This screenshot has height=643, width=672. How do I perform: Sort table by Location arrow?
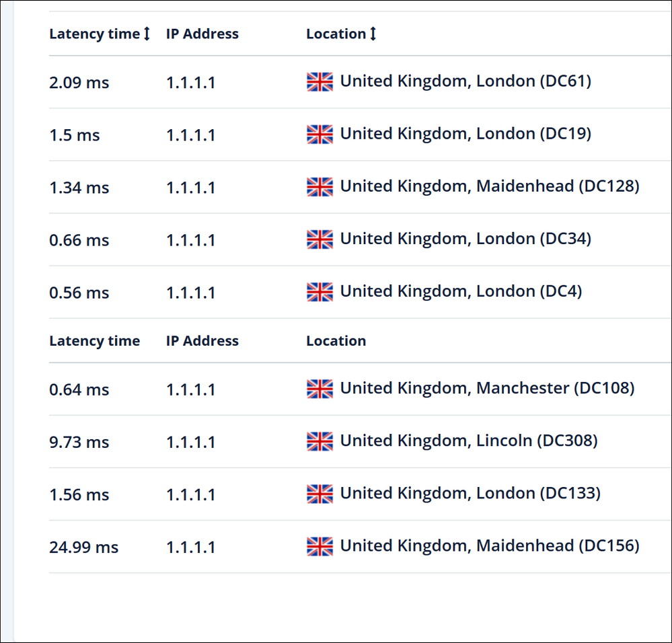coord(373,34)
